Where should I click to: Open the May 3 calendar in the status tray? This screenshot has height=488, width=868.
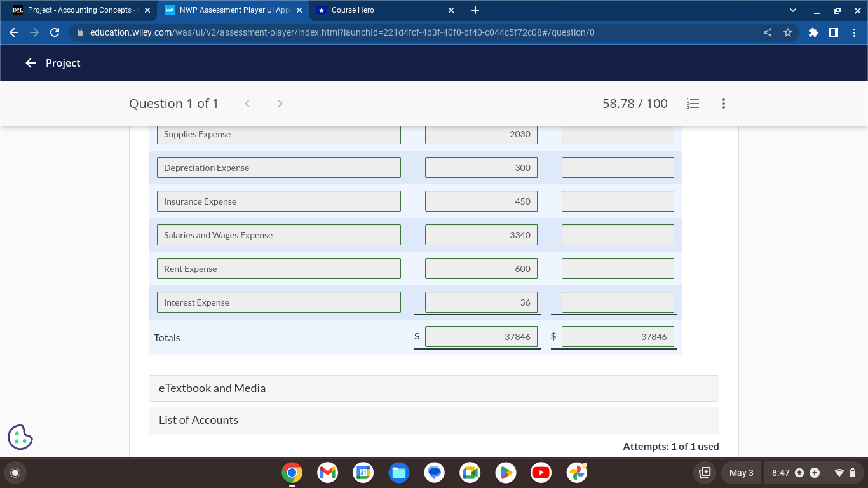point(741,473)
